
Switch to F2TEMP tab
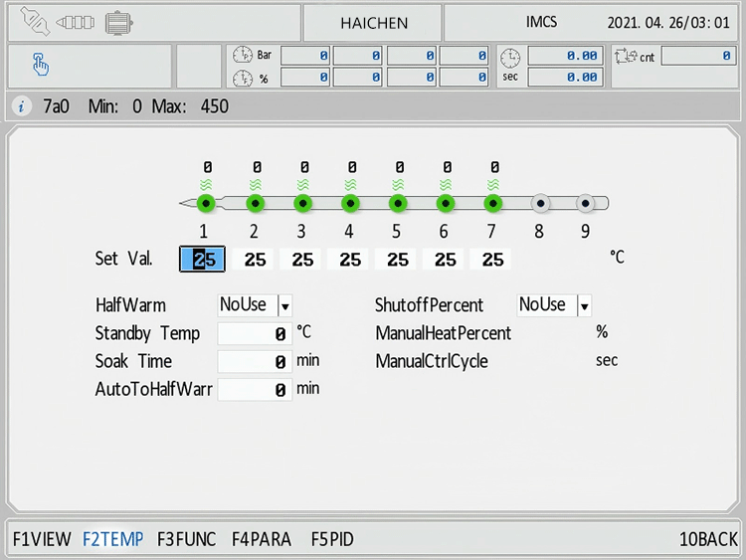113,539
